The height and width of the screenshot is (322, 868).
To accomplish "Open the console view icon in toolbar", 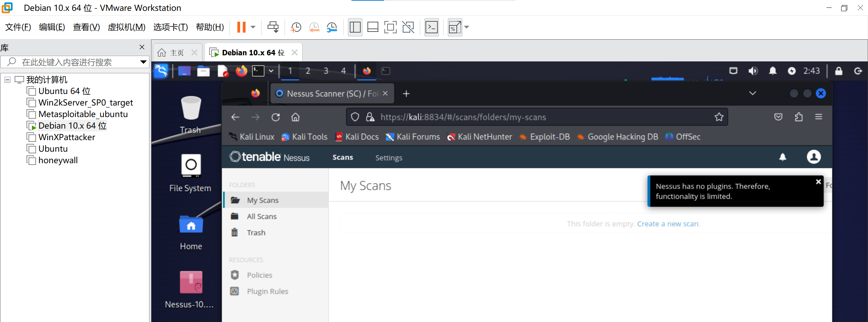I will (432, 27).
